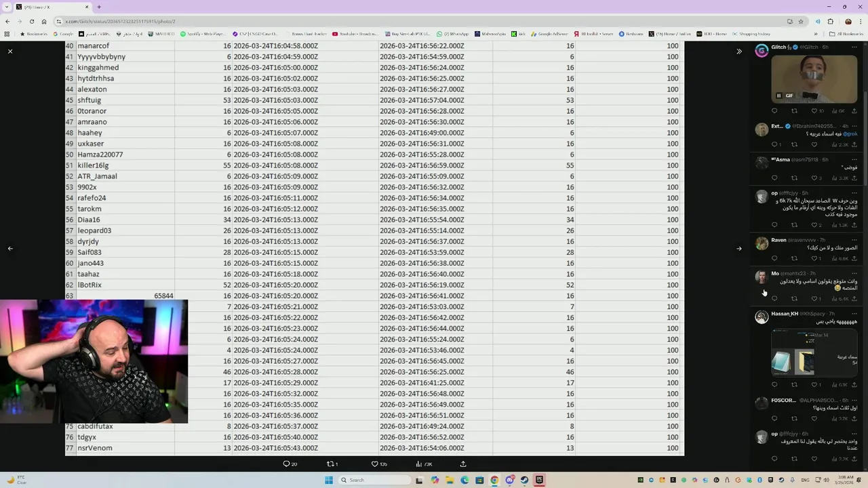Viewport: 868px width, 488px height.
Task: Open more options on Raven's reply
Action: point(854,240)
